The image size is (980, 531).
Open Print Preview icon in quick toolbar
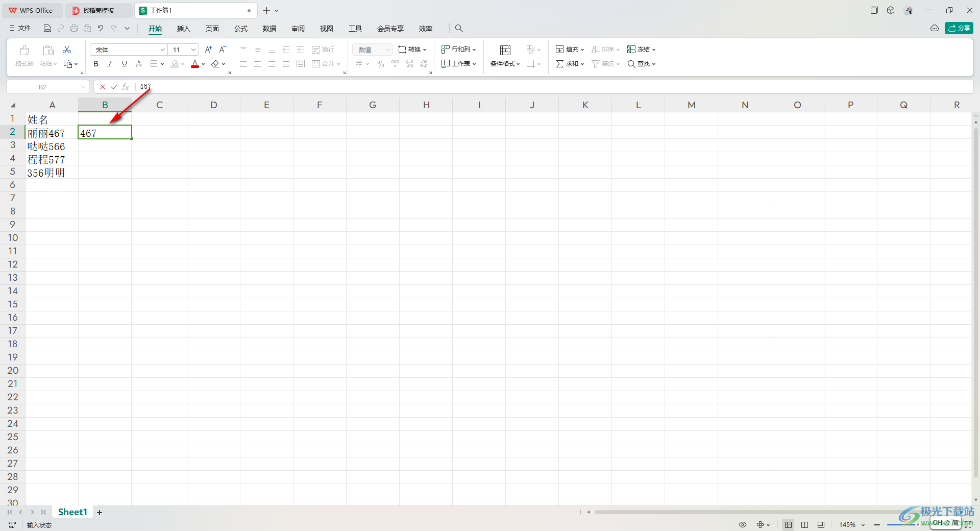pos(87,29)
